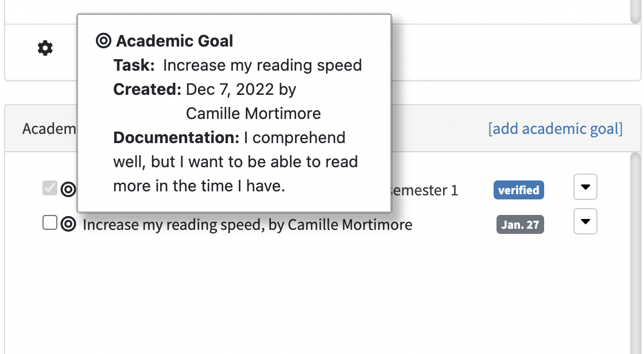Viewport: 644px width, 354px height.
Task: Click the gear settings icon
Action: coord(45,48)
